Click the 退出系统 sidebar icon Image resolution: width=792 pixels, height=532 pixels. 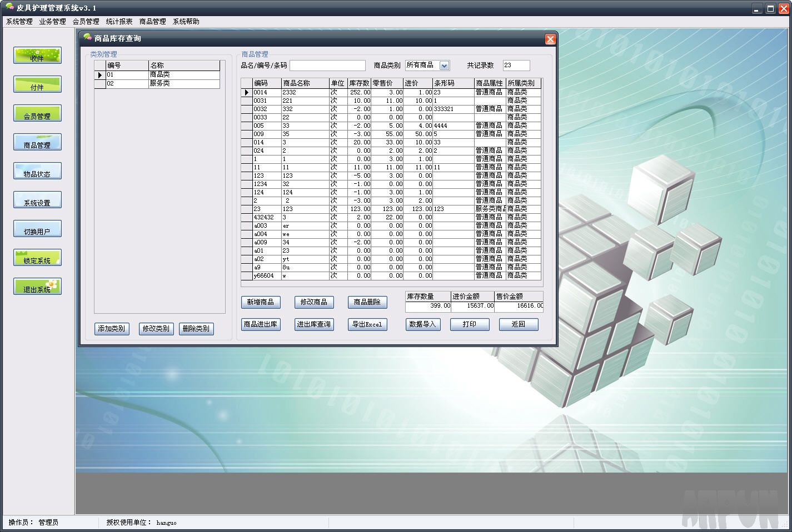tap(37, 287)
